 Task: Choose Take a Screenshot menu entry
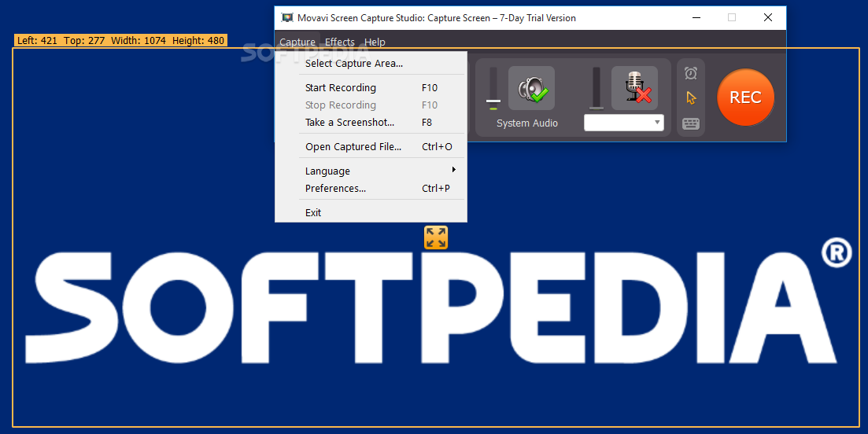[371, 122]
